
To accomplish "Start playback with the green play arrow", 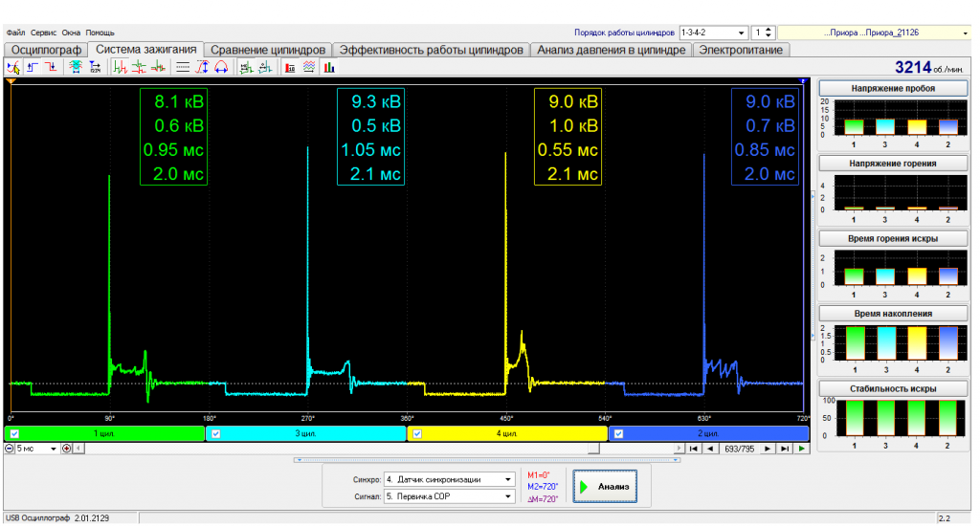I will pyautogui.click(x=802, y=449).
